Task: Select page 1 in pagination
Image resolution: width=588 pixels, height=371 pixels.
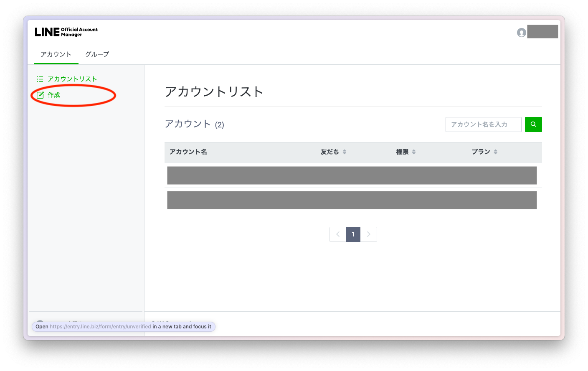Action: click(353, 234)
